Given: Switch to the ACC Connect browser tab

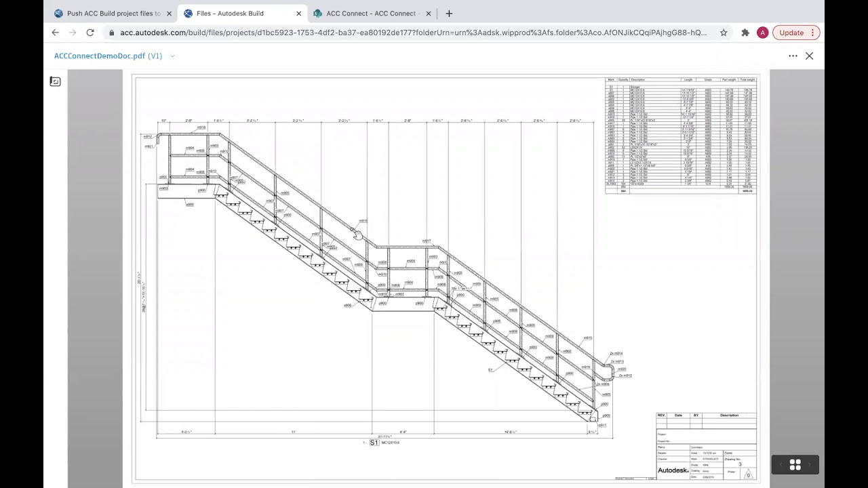Looking at the screenshot, I should coord(370,13).
